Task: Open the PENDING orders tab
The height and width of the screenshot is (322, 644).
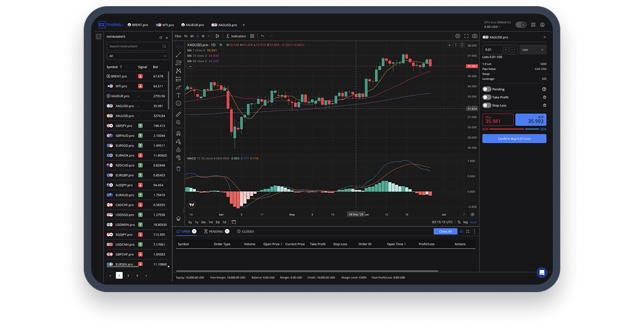Action: tap(216, 231)
